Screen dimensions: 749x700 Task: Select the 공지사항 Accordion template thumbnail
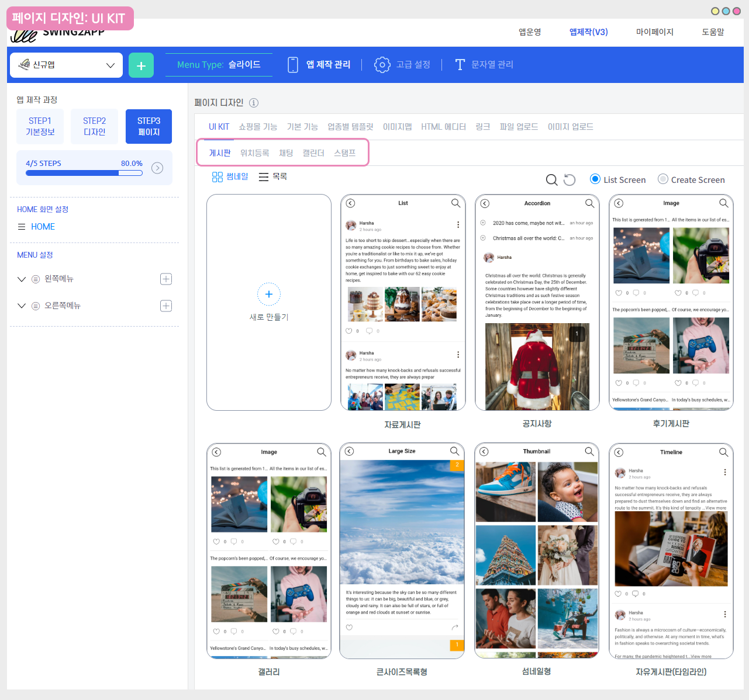537,303
